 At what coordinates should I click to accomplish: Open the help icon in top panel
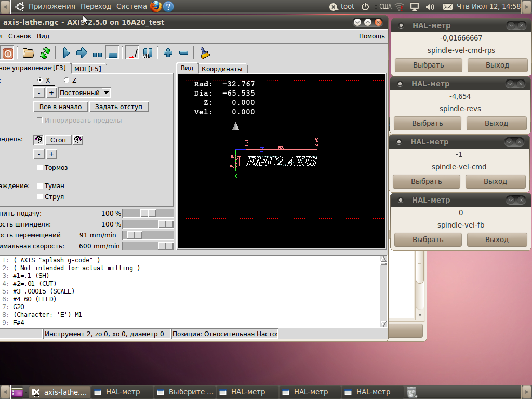coord(168,6)
